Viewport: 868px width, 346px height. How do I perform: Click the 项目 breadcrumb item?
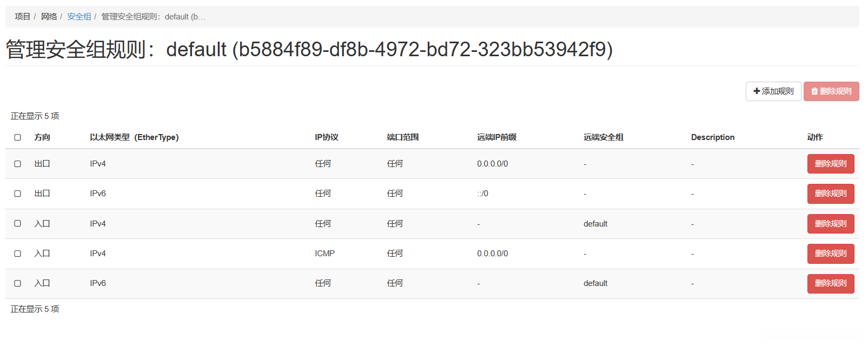tap(23, 17)
